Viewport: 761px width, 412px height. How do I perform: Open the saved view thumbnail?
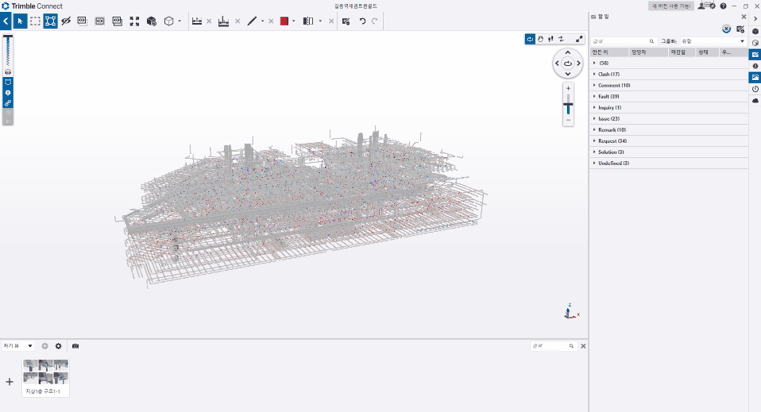point(46,378)
